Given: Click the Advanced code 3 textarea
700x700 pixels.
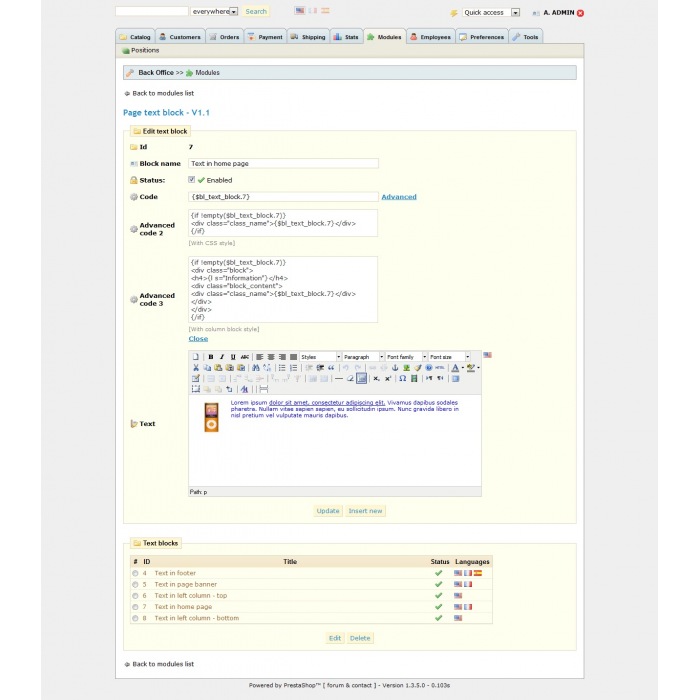Looking at the screenshot, I should 283,289.
